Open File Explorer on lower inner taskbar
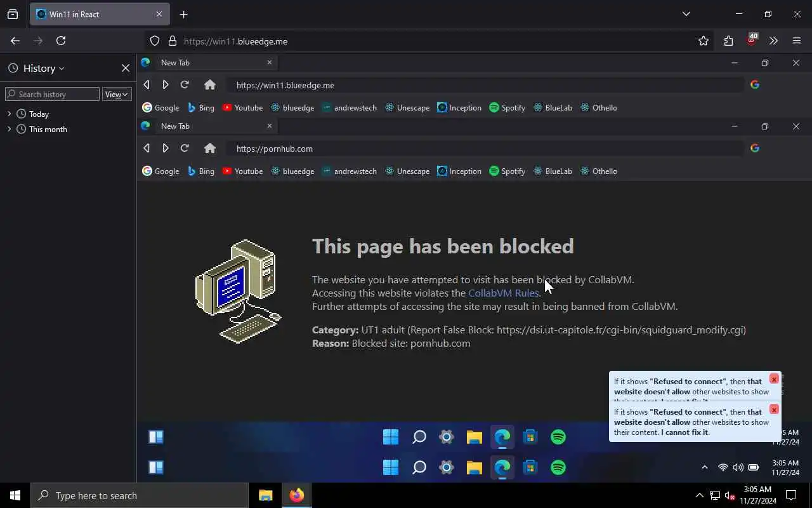The height and width of the screenshot is (508, 812). pyautogui.click(x=475, y=467)
